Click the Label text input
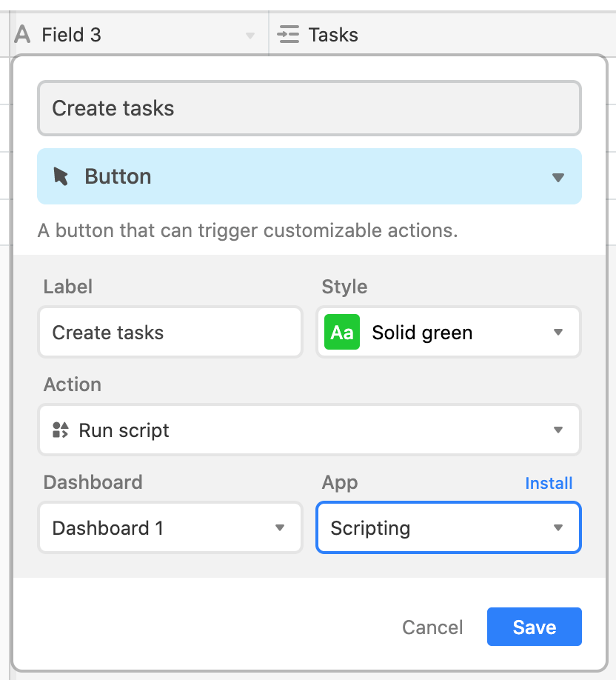Viewport: 616px width, 680px height. point(170,332)
